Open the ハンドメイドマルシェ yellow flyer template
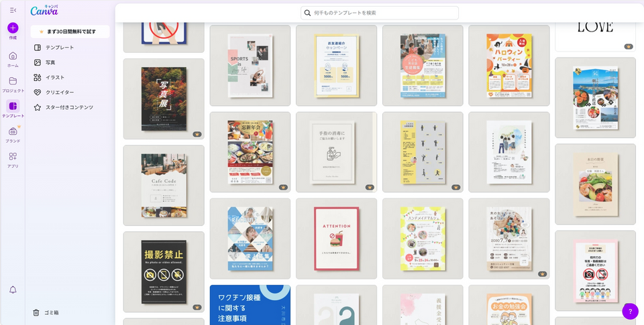The width and height of the screenshot is (644, 325). 423,239
